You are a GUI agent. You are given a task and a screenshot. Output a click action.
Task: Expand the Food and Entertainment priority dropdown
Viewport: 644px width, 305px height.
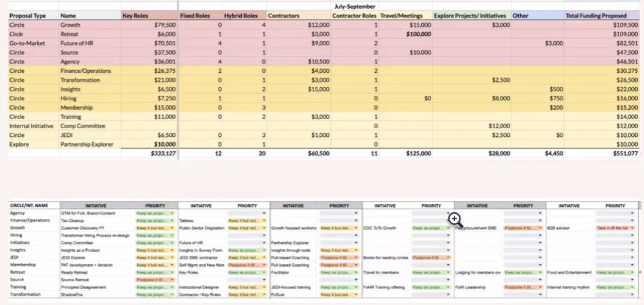point(615,272)
